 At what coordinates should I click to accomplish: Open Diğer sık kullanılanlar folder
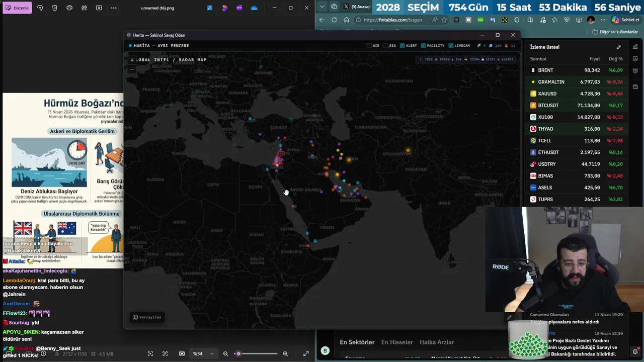point(615,32)
